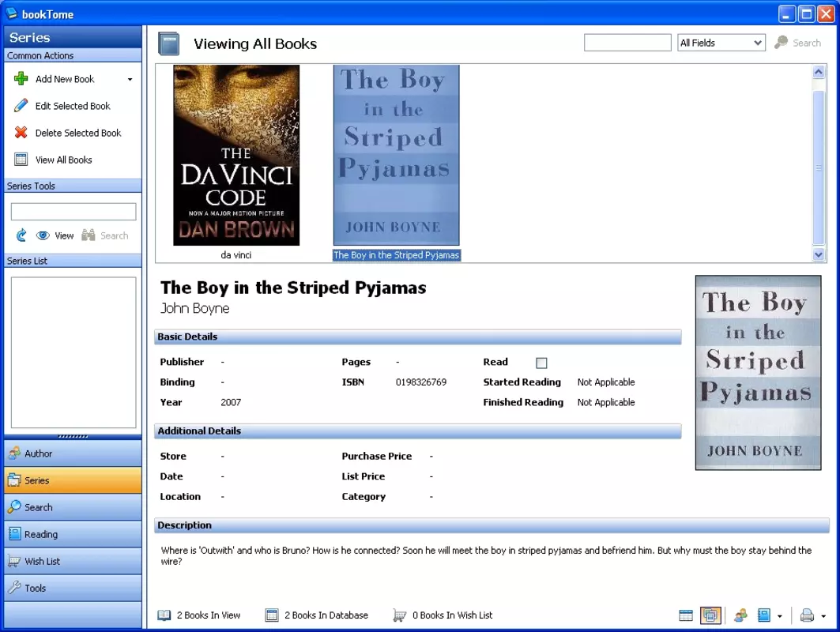Select The Da Vinci Code cover thumbnail
The width and height of the screenshot is (840, 632).
coord(236,155)
